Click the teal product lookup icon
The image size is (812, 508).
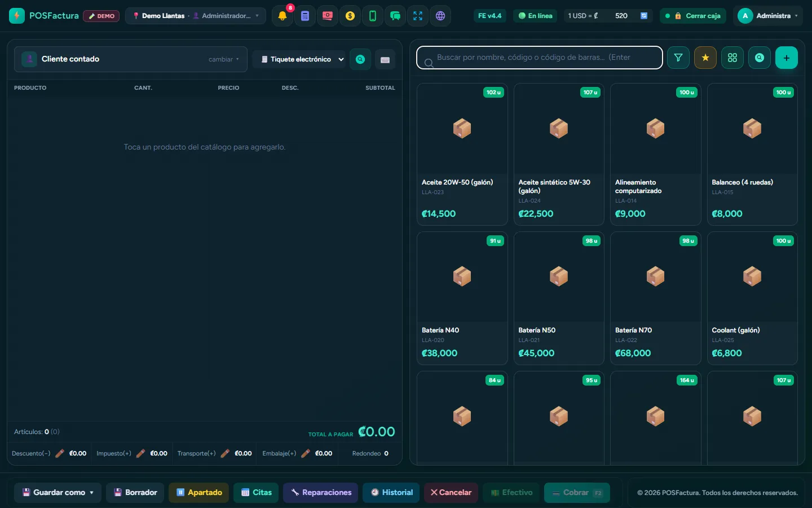760,58
